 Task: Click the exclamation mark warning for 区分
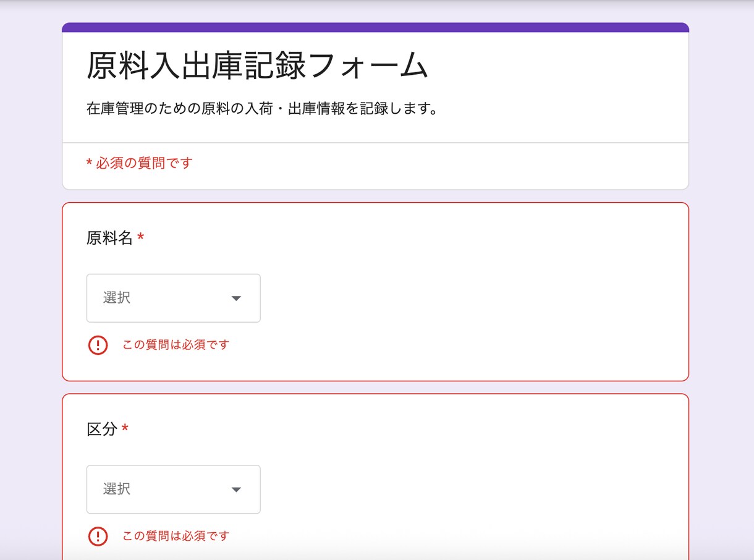click(98, 536)
